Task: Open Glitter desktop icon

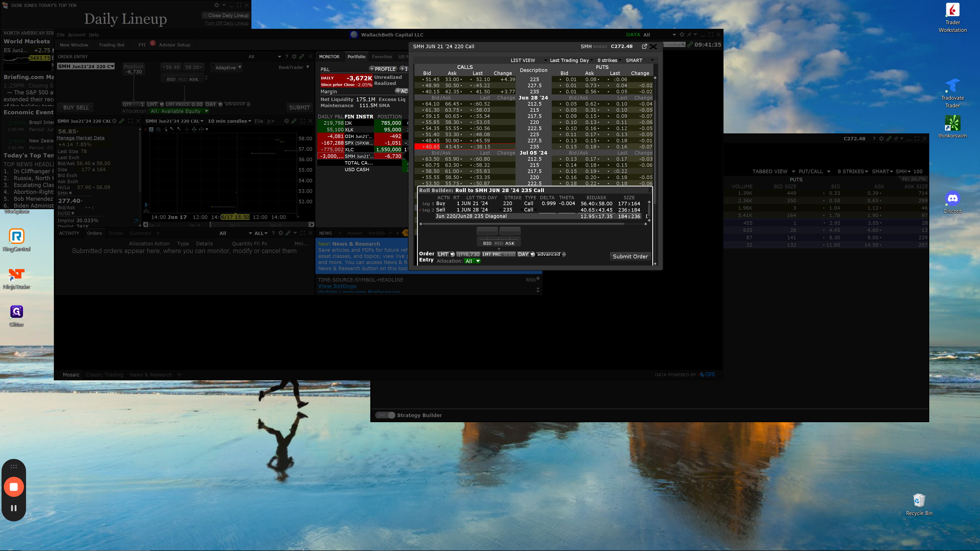Action: tap(16, 316)
